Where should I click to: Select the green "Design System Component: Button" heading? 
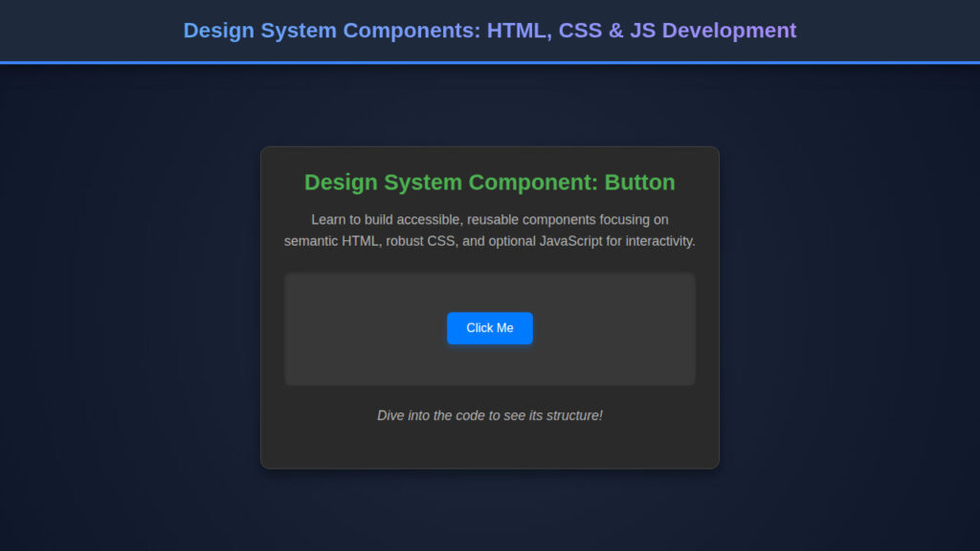pyautogui.click(x=489, y=182)
